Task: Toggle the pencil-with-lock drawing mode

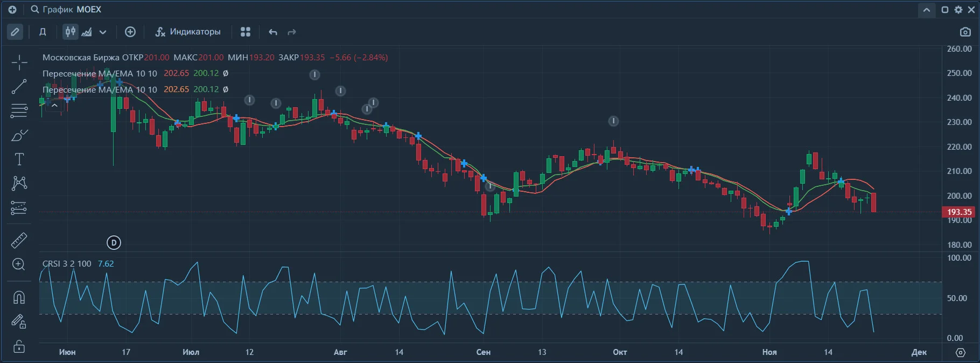Action: click(x=19, y=322)
